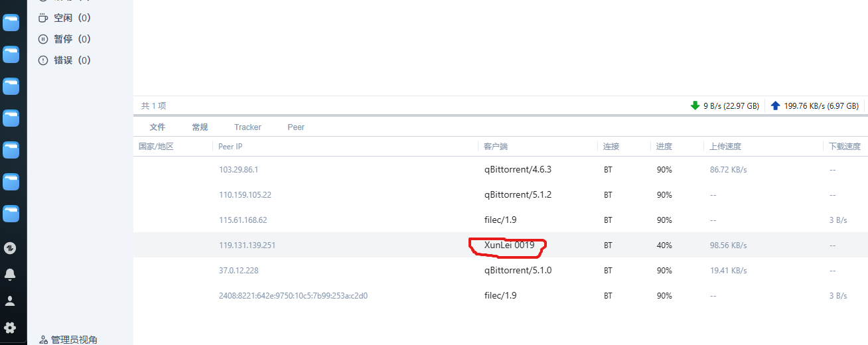Click the green download speed indicator
Viewport: 868px width, 345px height.
[x=725, y=105]
